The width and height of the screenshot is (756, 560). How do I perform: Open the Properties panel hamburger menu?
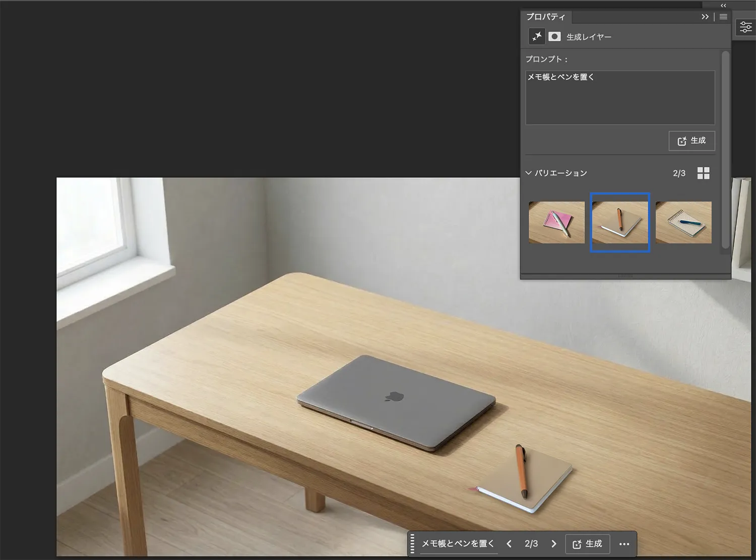pyautogui.click(x=723, y=17)
